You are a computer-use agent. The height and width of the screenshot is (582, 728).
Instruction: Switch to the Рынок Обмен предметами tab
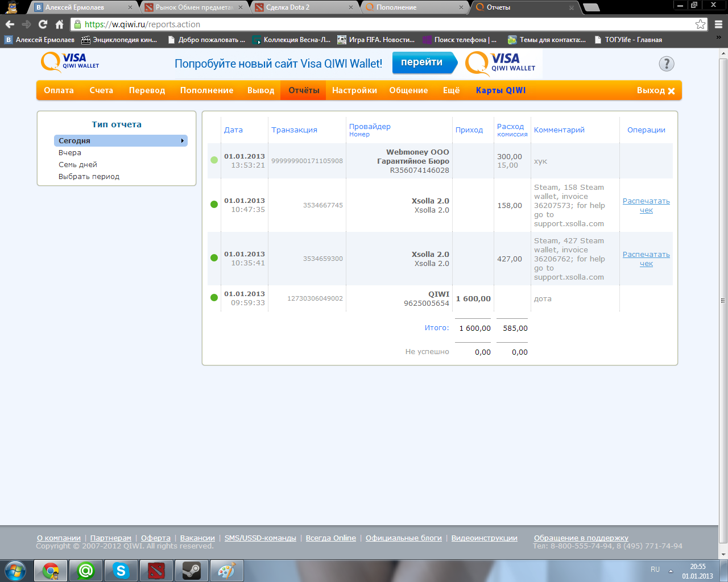click(193, 7)
